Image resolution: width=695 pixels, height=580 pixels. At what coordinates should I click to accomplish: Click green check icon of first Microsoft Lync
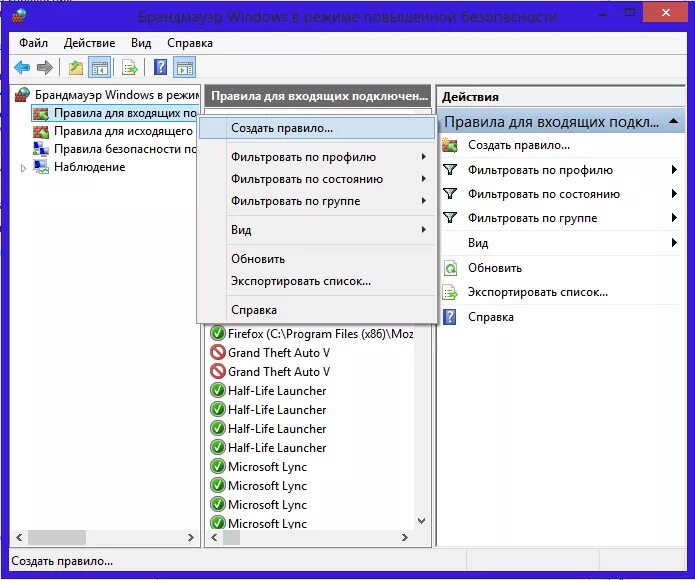pyautogui.click(x=218, y=467)
